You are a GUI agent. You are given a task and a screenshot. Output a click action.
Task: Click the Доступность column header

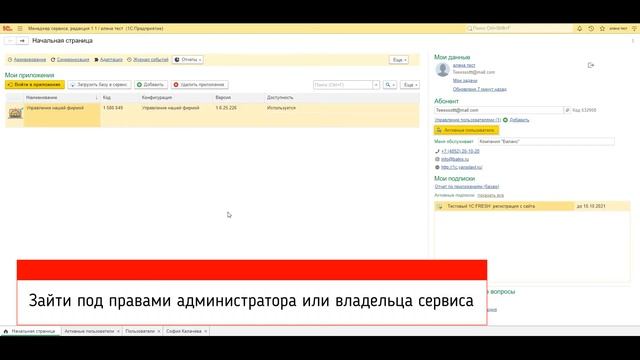click(341, 98)
